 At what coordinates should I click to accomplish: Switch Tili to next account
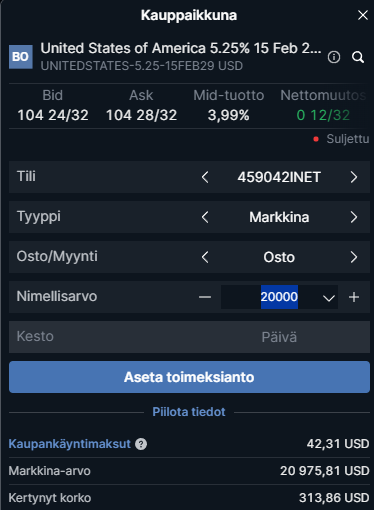pos(354,177)
